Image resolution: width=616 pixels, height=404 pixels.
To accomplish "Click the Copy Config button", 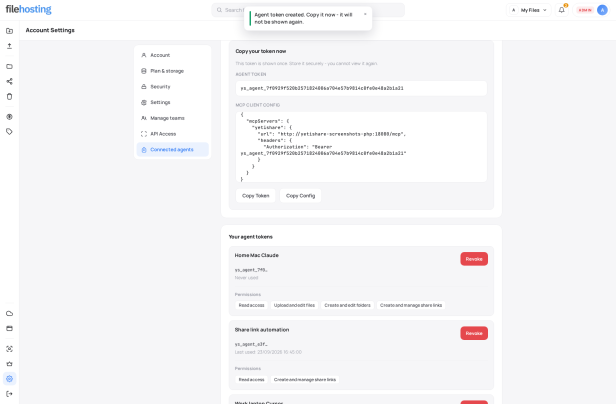I will [301, 196].
